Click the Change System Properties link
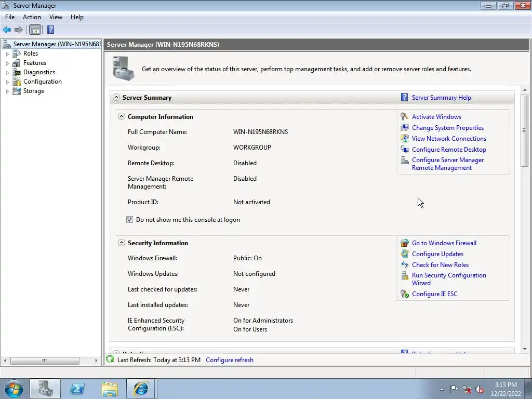Screen dimensions: 532x399 coord(447,128)
